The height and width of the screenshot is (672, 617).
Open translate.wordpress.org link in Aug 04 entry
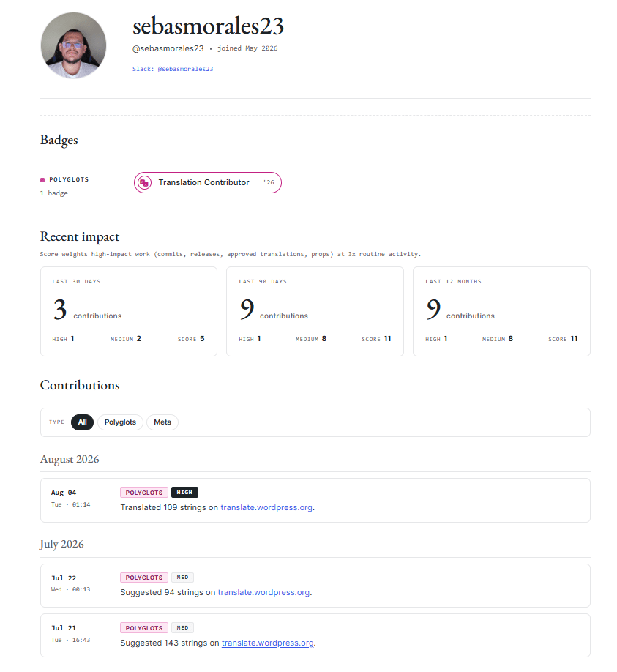266,507
